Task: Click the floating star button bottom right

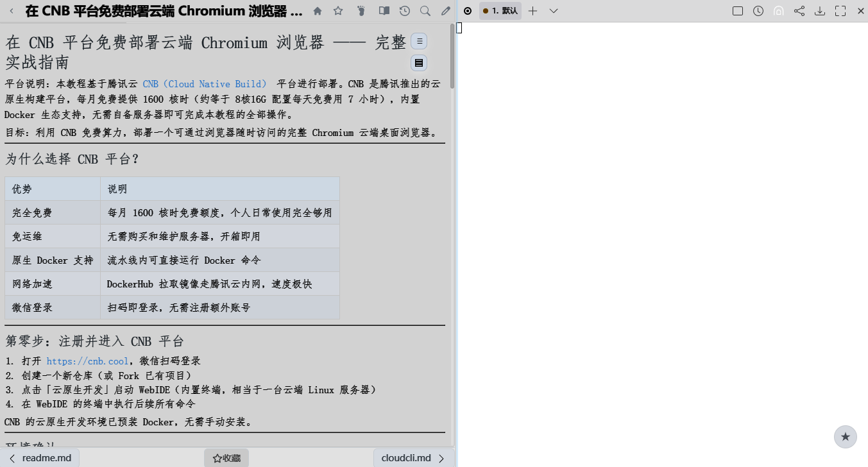Action: pyautogui.click(x=846, y=437)
